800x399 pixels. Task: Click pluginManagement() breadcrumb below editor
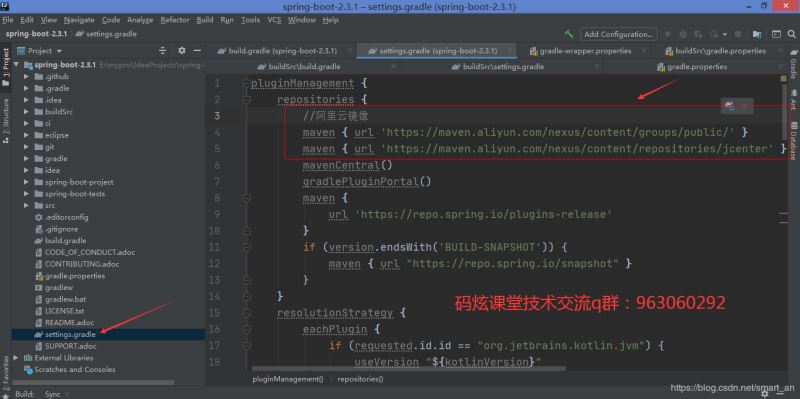click(x=288, y=379)
